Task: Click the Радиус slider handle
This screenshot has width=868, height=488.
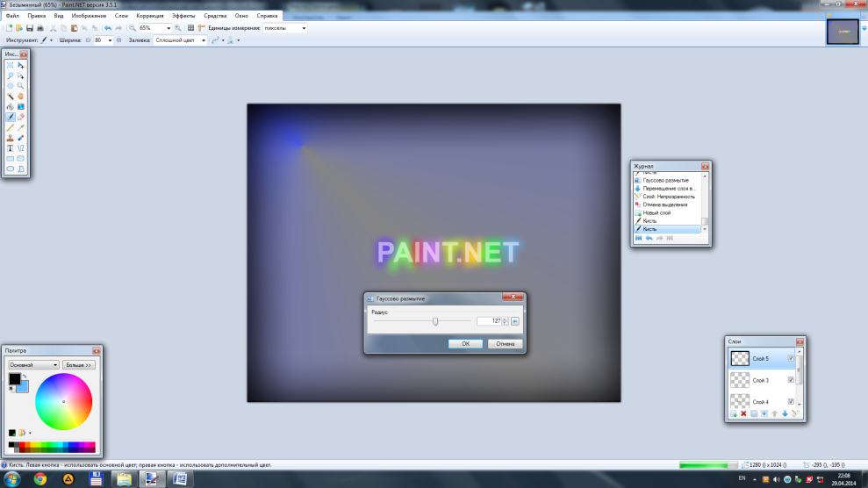Action: point(435,321)
